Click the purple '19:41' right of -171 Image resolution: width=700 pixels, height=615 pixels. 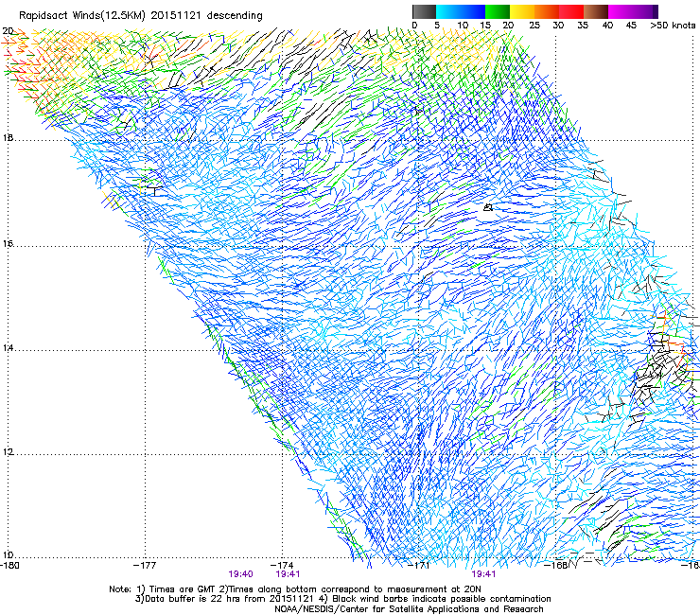point(483,574)
